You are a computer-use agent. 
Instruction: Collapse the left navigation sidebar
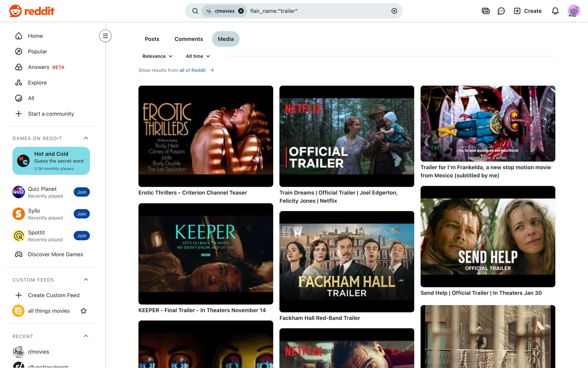(x=105, y=36)
